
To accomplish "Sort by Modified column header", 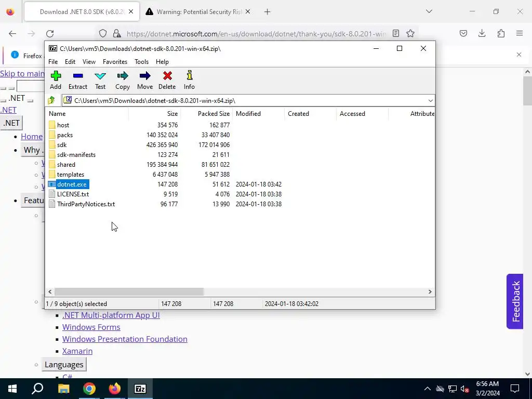I will [259, 114].
